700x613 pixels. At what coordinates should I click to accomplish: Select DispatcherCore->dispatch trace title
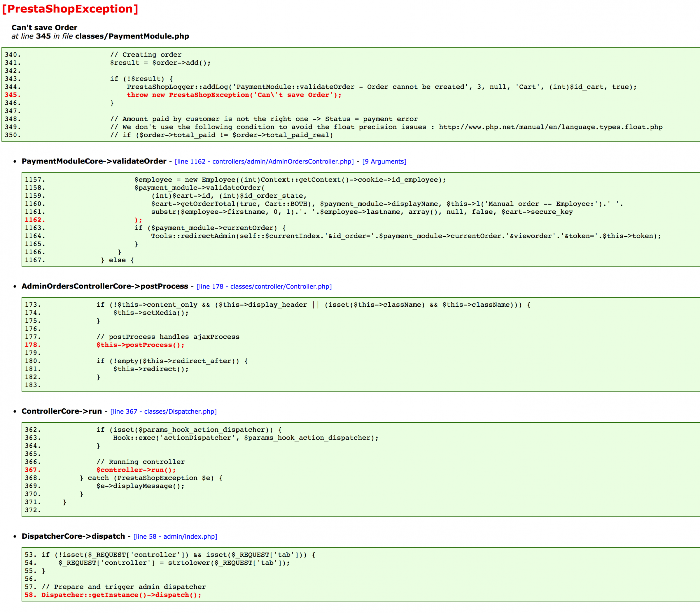73,536
